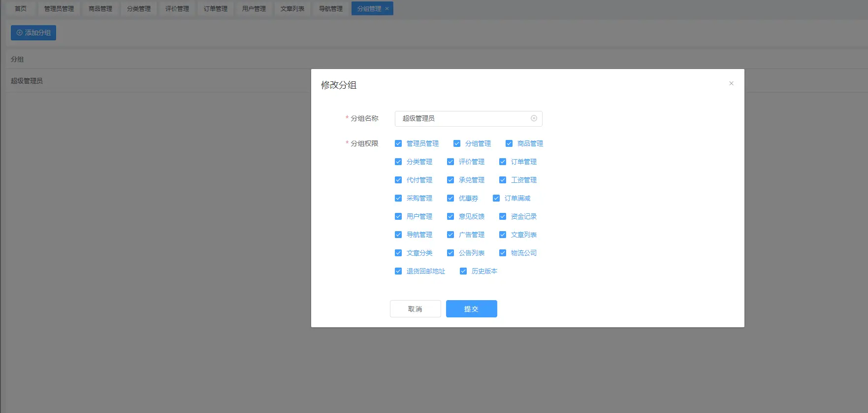Screen dimensions: 868x413
Task: Toggle the 订单管理 permission checkbox
Action: [503, 162]
